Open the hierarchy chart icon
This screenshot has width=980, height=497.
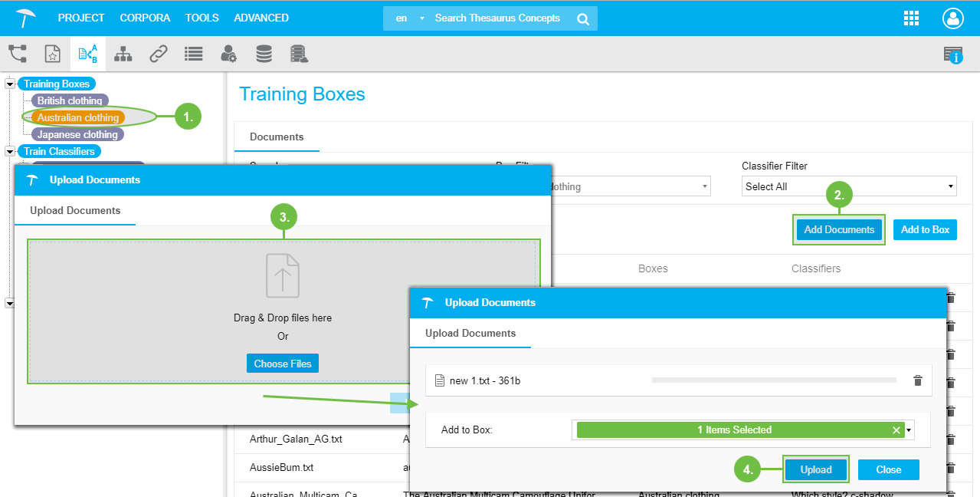click(123, 54)
